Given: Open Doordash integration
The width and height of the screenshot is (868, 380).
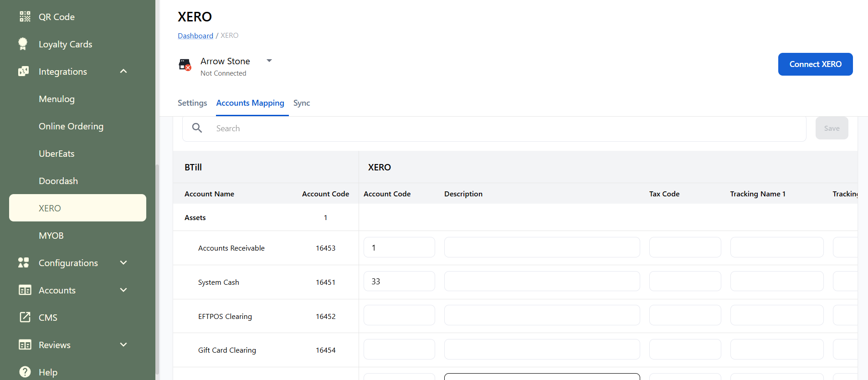Looking at the screenshot, I should tap(58, 181).
